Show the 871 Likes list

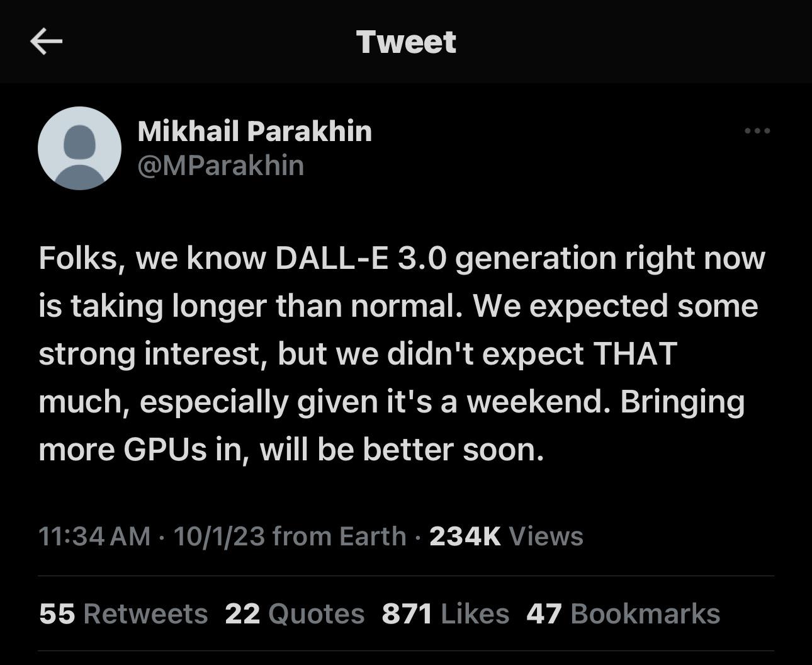pos(445,613)
